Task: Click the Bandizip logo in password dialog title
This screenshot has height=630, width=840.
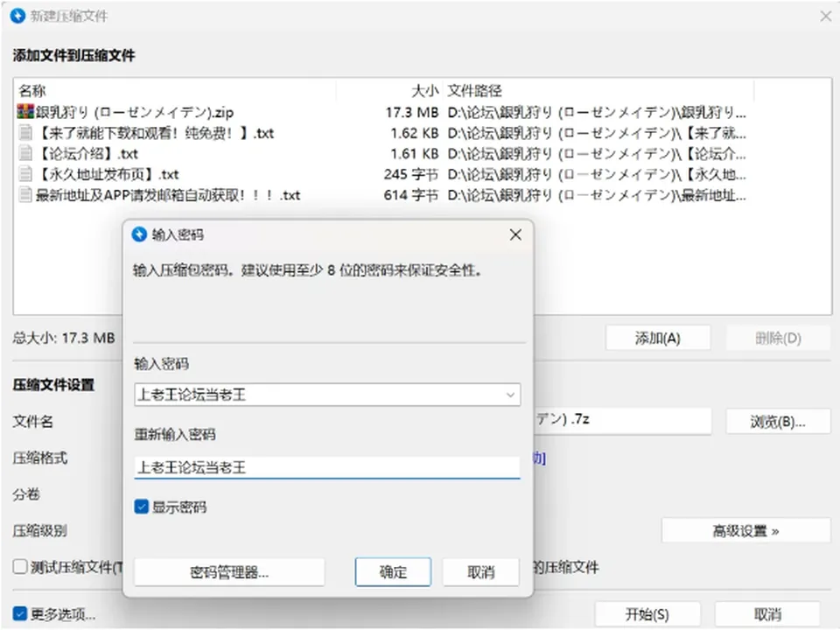Action: coord(139,234)
